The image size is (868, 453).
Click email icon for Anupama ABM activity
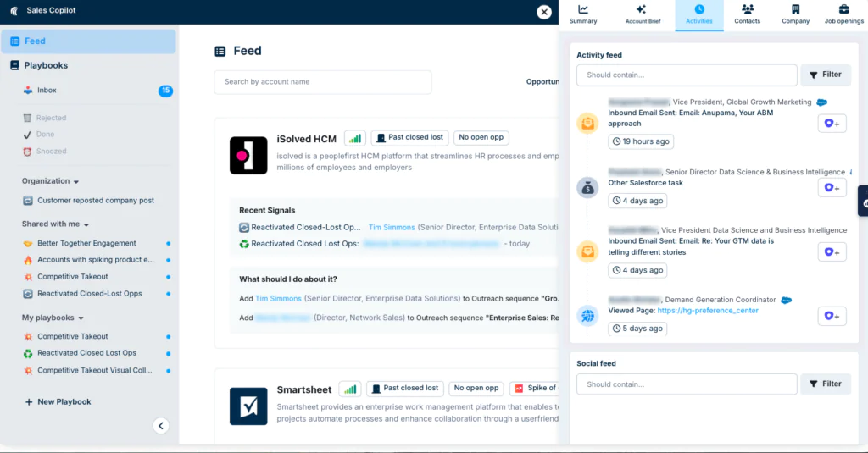[x=588, y=123]
